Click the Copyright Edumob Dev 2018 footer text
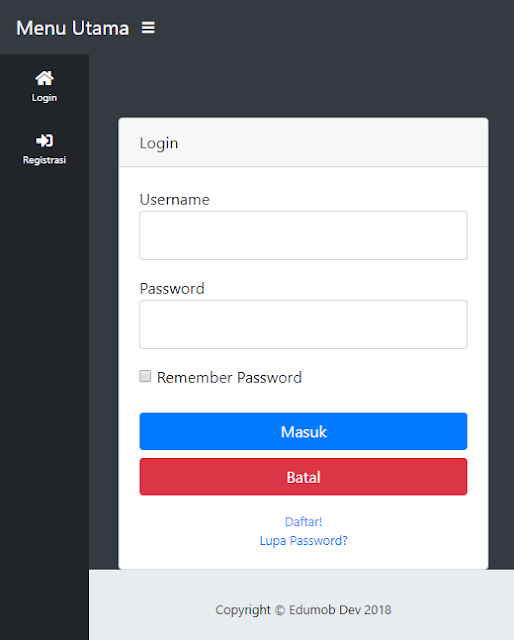 click(x=303, y=610)
